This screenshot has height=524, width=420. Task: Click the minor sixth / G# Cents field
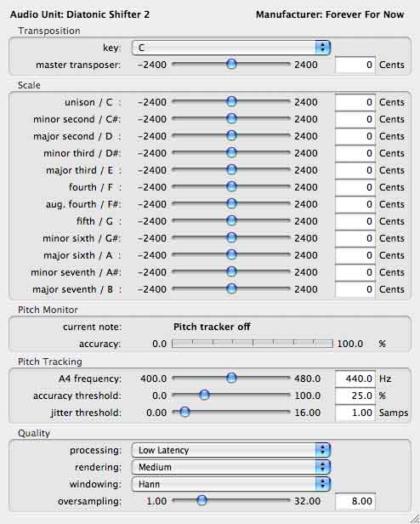coord(355,238)
